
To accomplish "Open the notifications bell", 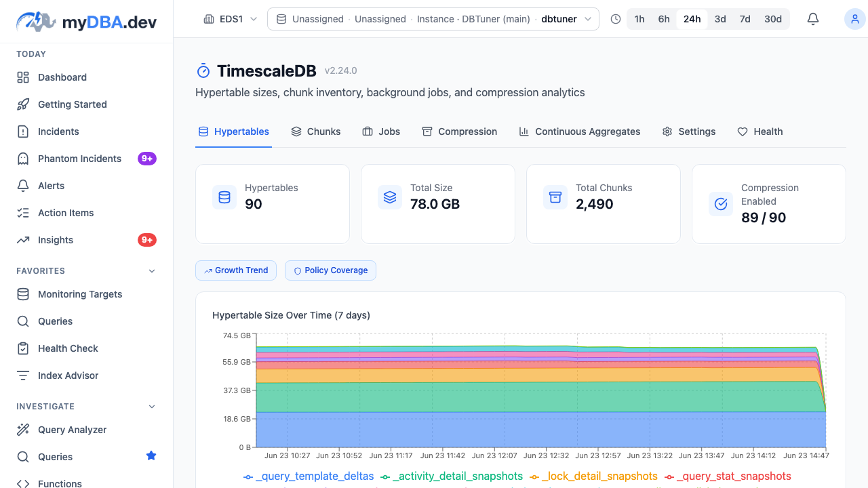I will [813, 19].
